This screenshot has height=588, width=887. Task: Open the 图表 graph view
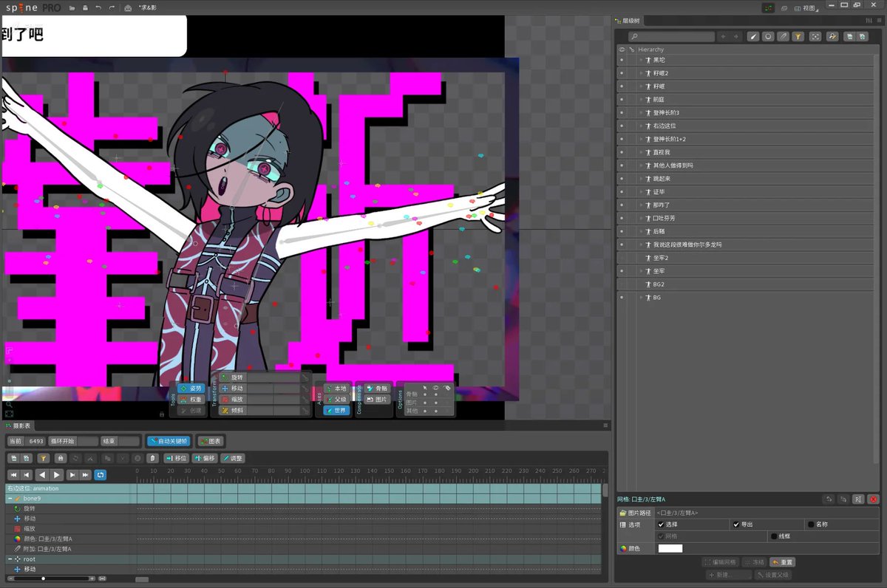pos(211,441)
